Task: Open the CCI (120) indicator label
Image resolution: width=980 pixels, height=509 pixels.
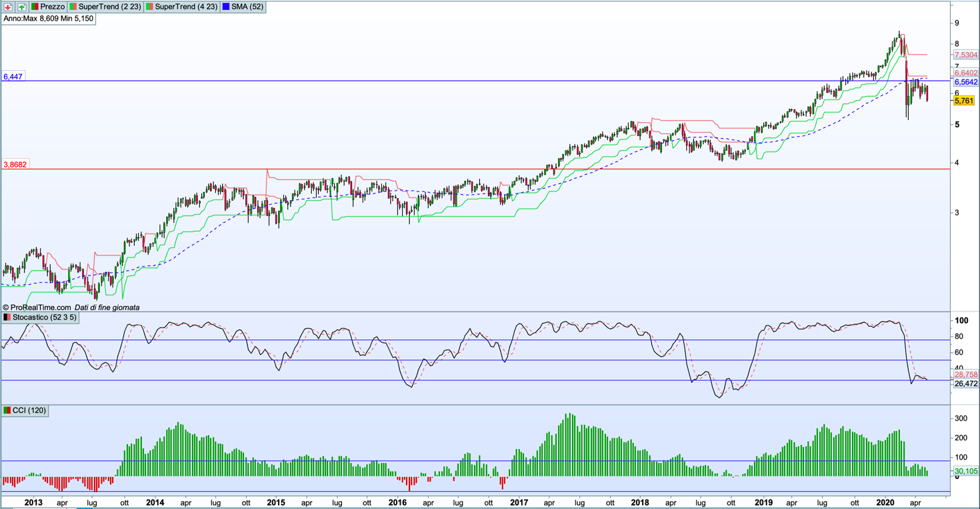Action: (x=25, y=410)
